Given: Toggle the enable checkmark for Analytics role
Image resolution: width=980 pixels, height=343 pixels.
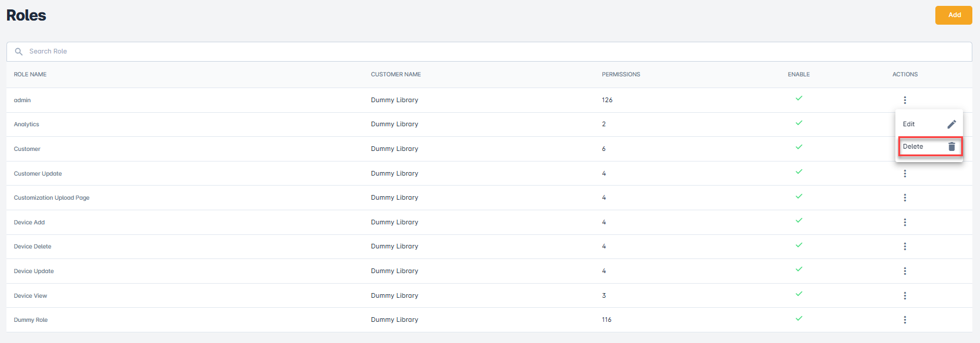Looking at the screenshot, I should click(798, 123).
